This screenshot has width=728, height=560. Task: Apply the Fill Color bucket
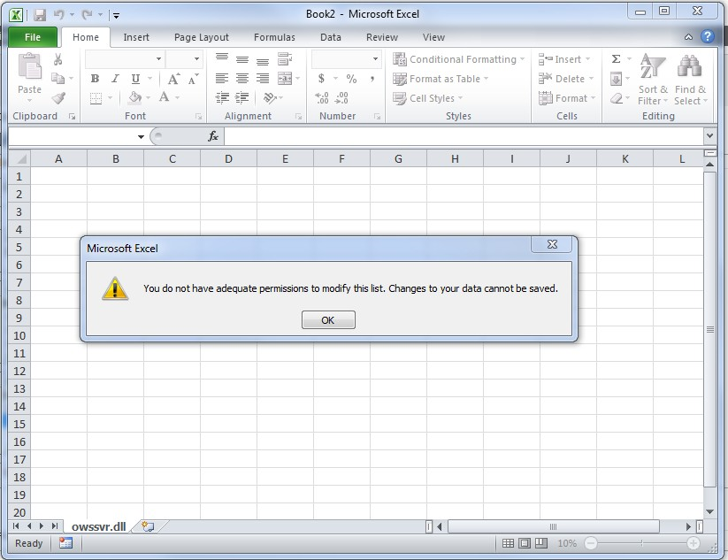pos(134,97)
